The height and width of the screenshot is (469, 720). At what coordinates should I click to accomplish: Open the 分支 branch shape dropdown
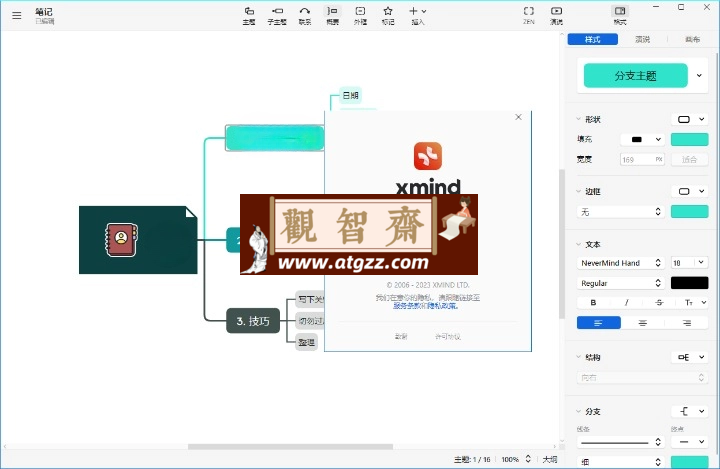click(689, 411)
